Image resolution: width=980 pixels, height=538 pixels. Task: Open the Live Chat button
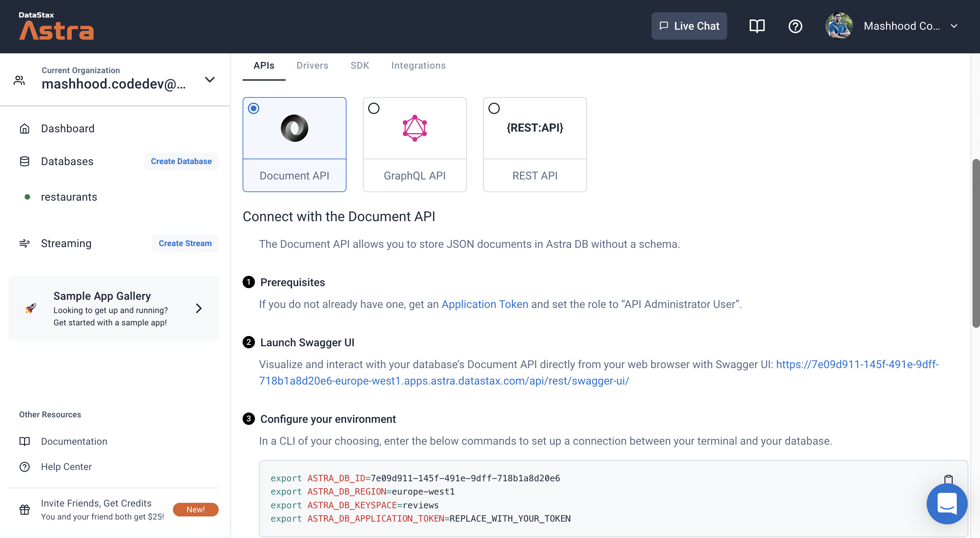[689, 26]
